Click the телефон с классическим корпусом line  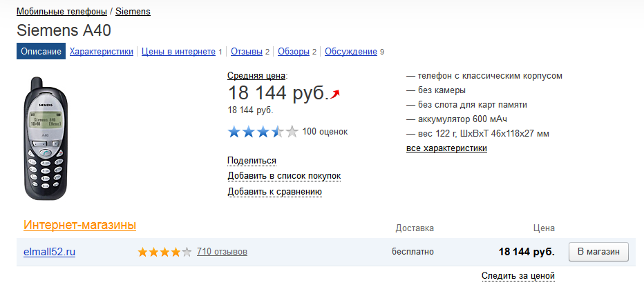coord(484,76)
